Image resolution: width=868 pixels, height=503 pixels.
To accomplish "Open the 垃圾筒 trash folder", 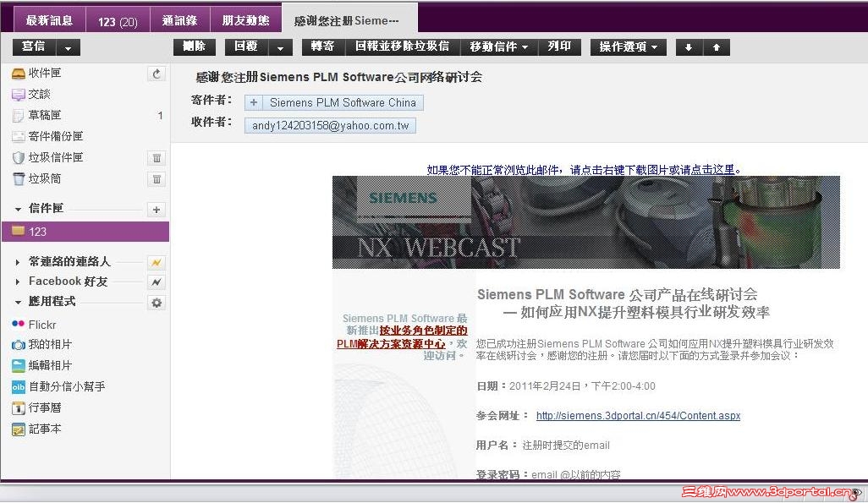I will 36,178.
